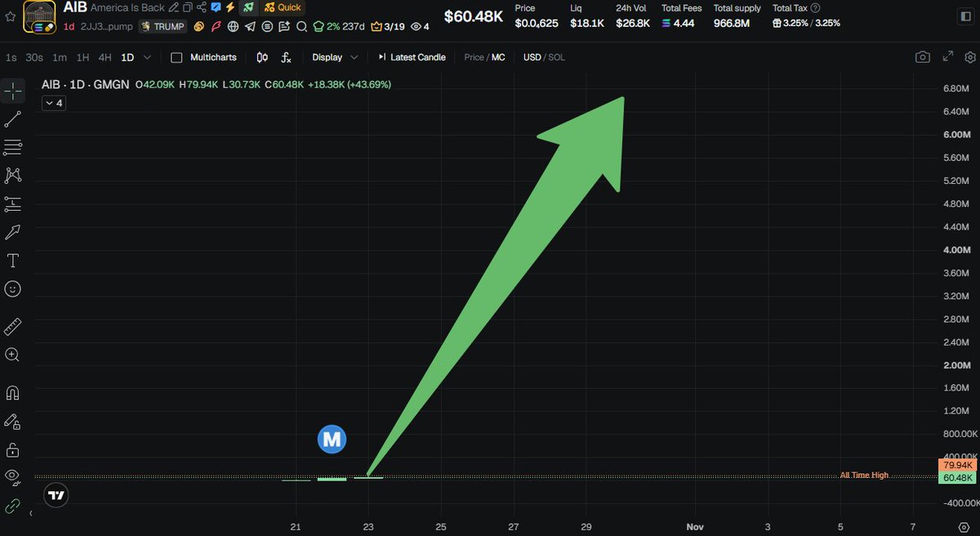Enable the Multicharts checkbox
980x536 pixels.
(176, 57)
